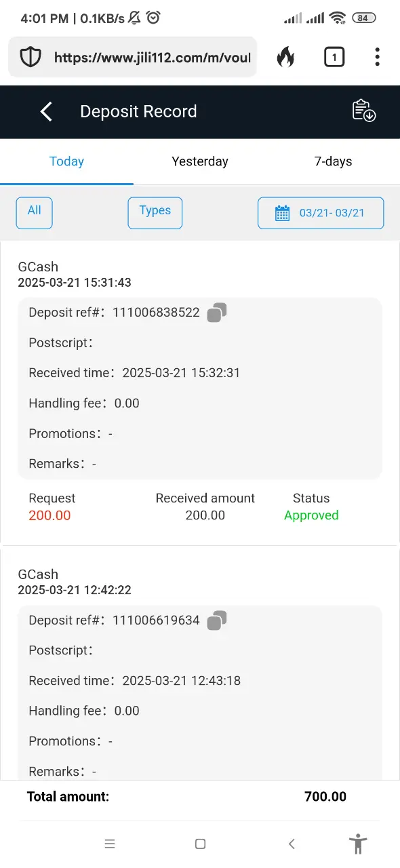Tap the browser shield security icon

[31, 58]
